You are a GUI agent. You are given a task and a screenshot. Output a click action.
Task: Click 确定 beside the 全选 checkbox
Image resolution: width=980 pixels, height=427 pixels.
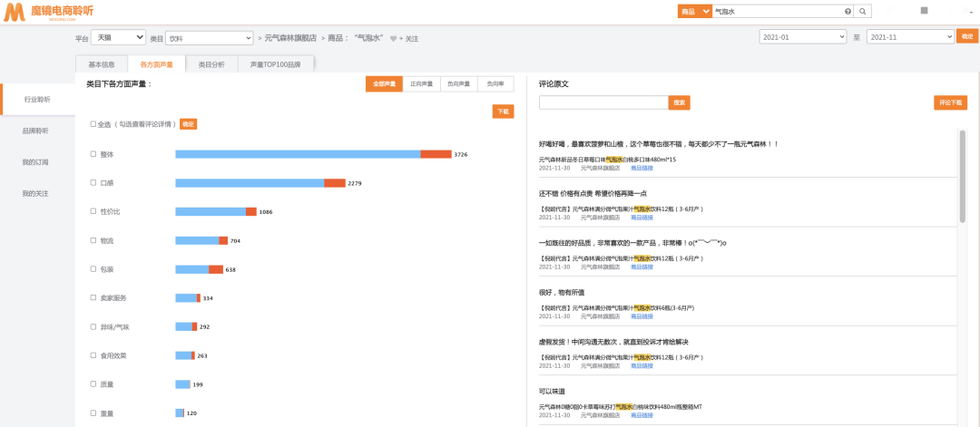188,124
